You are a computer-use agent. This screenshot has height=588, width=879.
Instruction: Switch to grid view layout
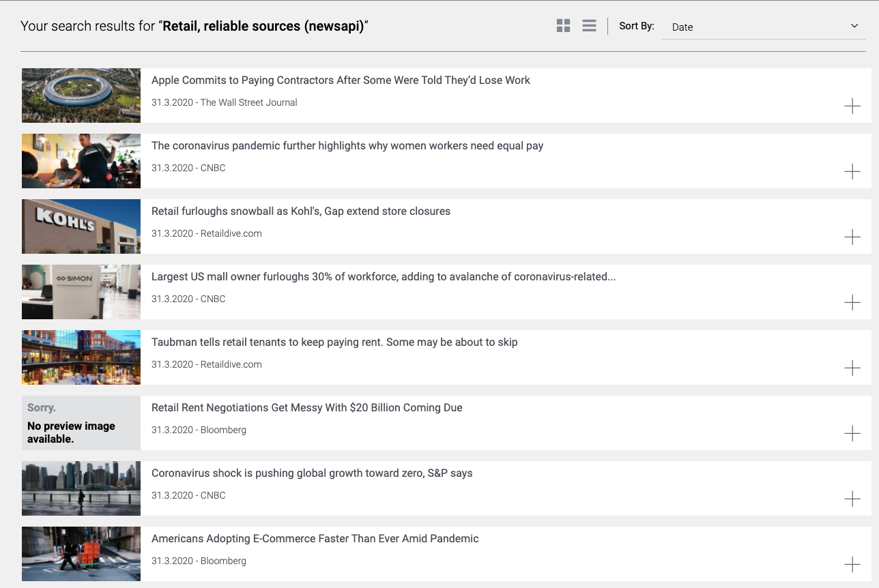(563, 26)
